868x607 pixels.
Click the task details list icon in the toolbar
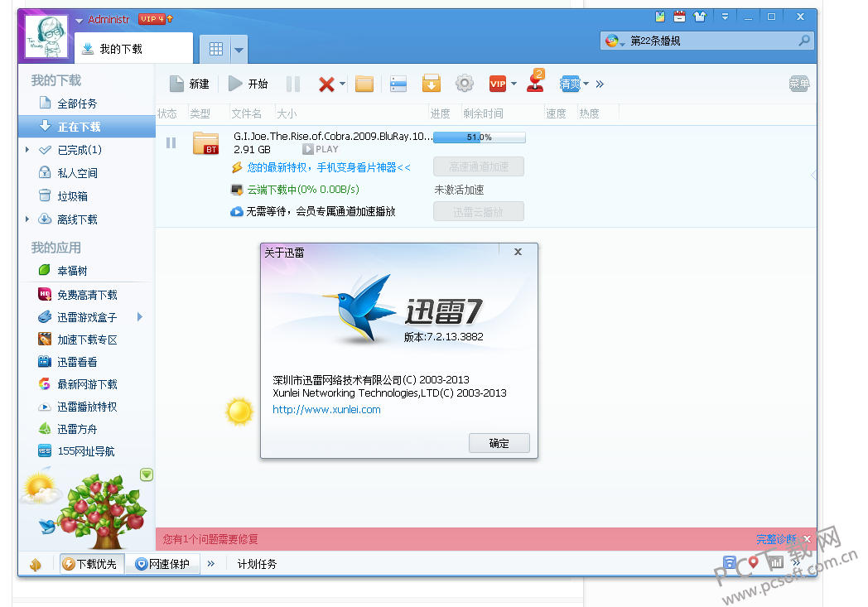coord(398,84)
